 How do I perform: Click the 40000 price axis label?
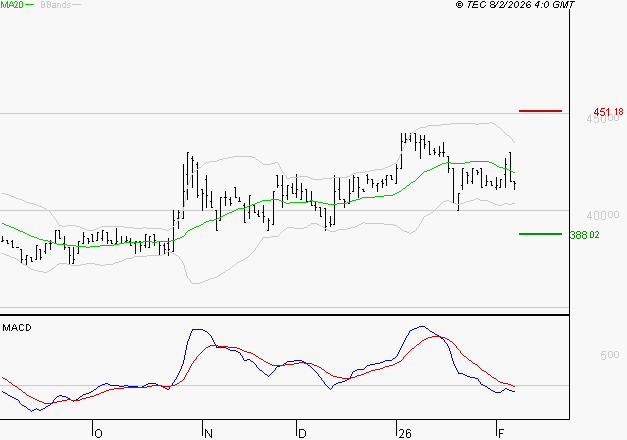pos(603,216)
